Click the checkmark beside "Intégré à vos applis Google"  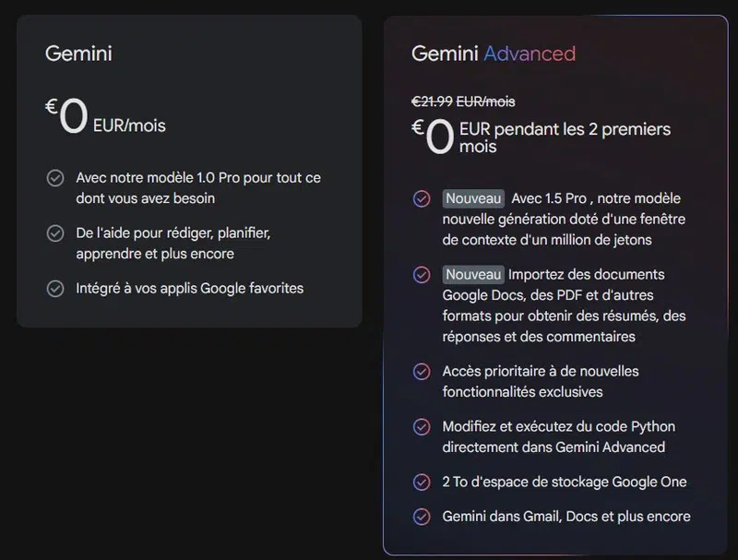click(x=55, y=289)
